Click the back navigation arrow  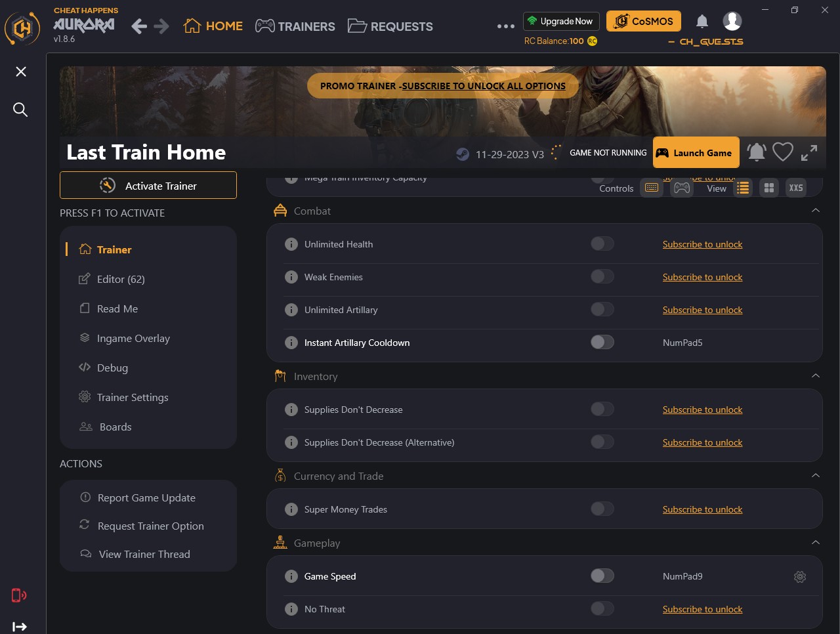point(139,26)
